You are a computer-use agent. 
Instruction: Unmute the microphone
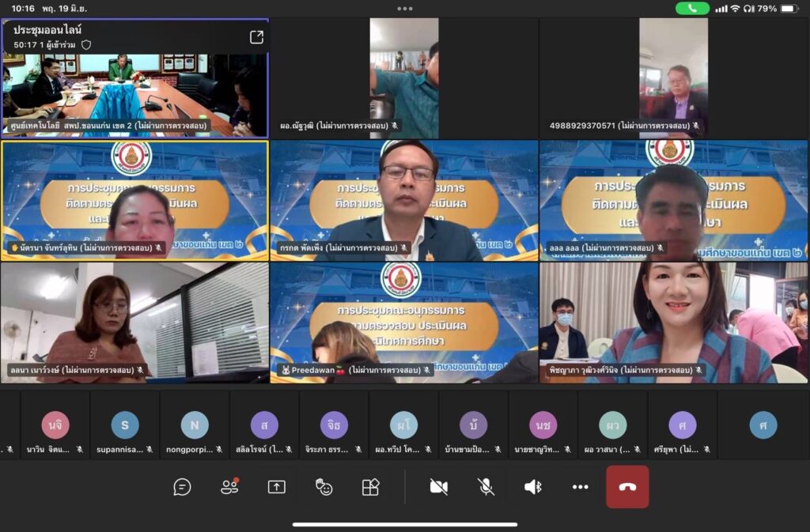(x=486, y=487)
